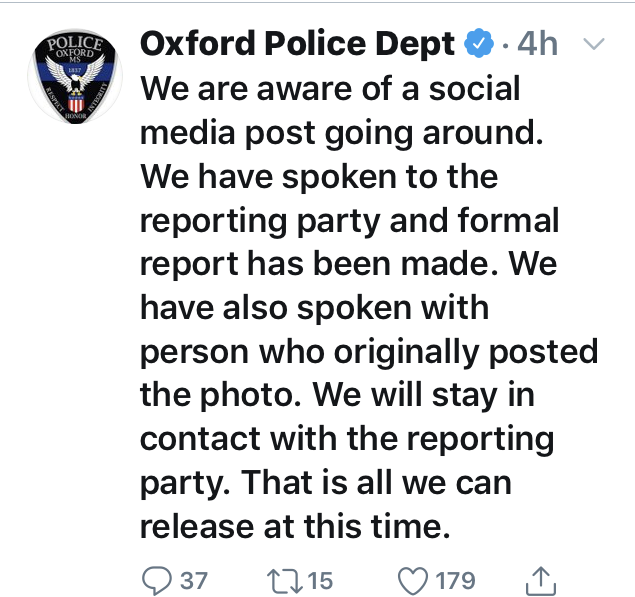This screenshot has height=597, width=635.
Task: Open the share arrow icon
Action: pyautogui.click(x=539, y=578)
